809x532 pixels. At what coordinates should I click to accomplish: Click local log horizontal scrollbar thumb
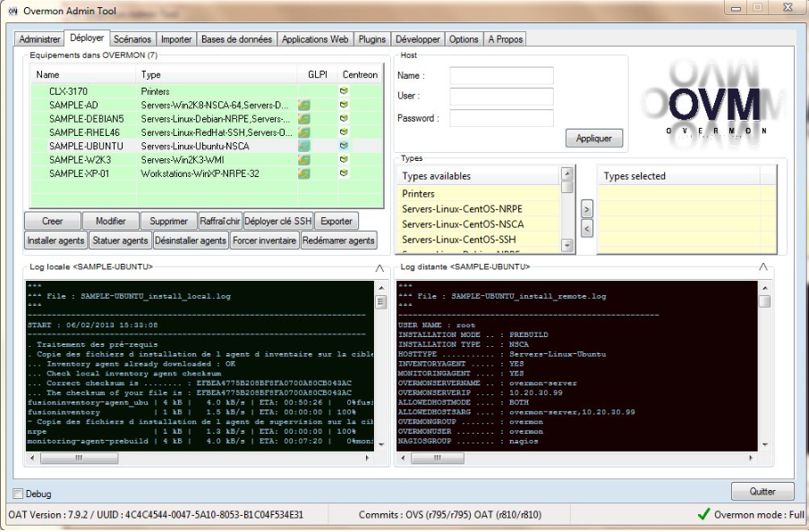[x=77, y=458]
